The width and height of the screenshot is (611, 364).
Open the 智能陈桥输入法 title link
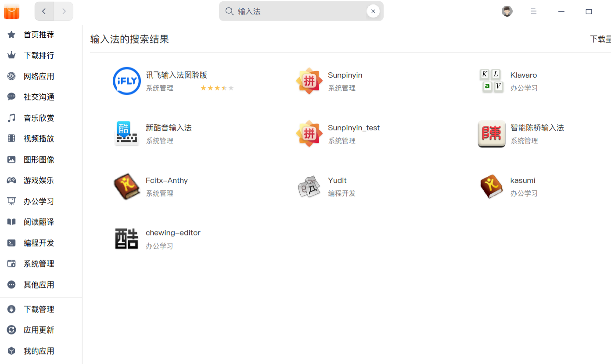(537, 128)
